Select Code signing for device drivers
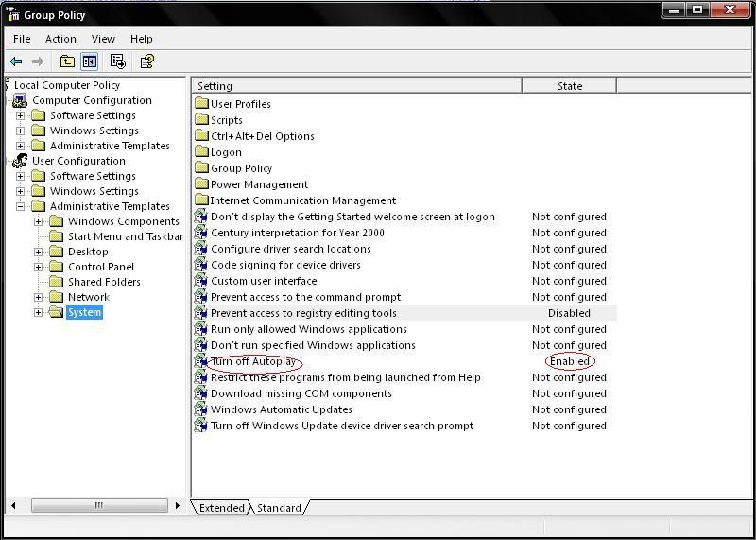The height and width of the screenshot is (540, 756). coord(285,265)
